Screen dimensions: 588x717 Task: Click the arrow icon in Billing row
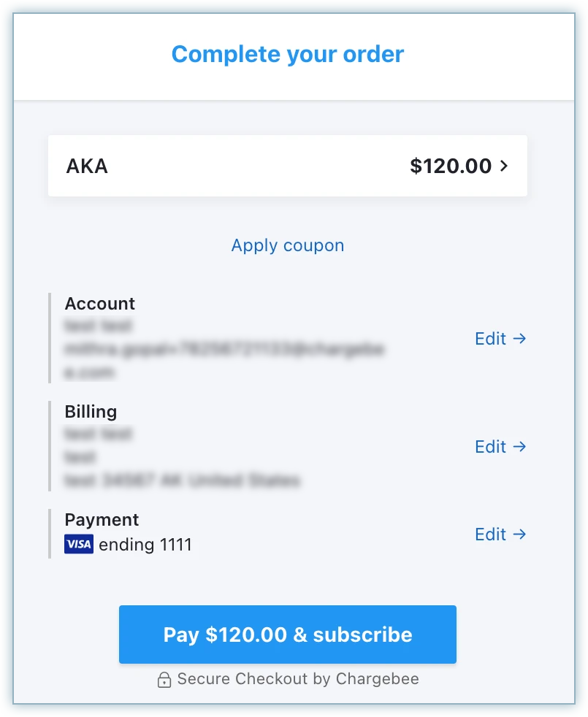tap(519, 447)
